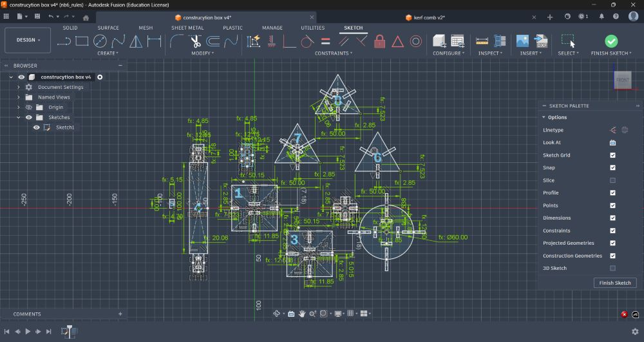Expand the Document Settings node
644x342 pixels.
tap(19, 87)
